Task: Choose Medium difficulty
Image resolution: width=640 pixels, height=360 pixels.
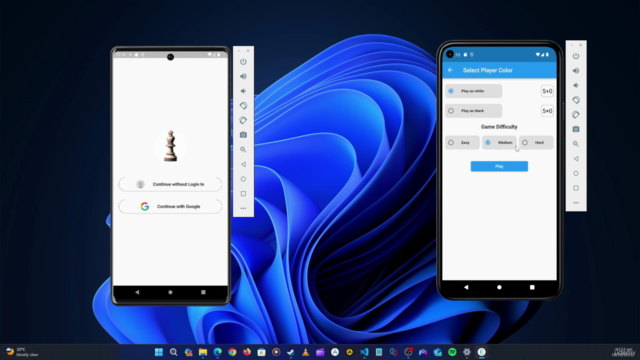Action: [499, 142]
